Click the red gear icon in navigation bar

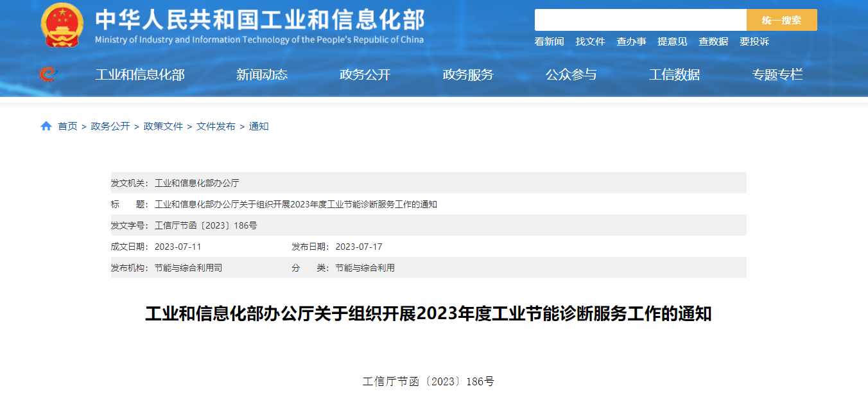pyautogui.click(x=47, y=74)
